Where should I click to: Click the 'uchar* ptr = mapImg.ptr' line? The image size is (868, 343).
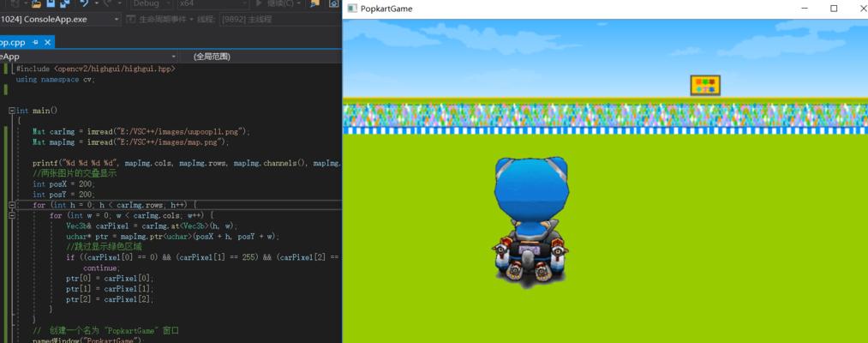point(173,237)
